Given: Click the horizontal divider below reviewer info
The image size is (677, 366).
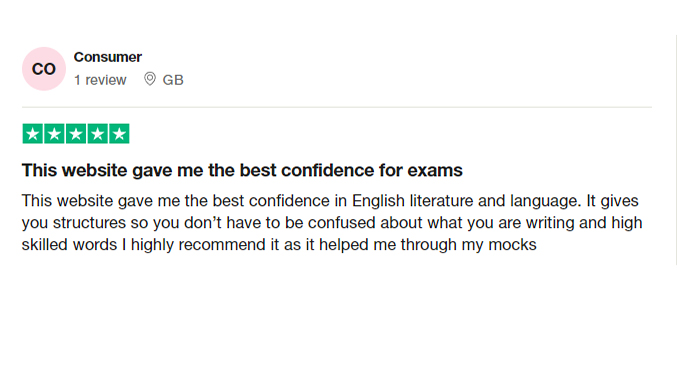Looking at the screenshot, I should point(337,107).
